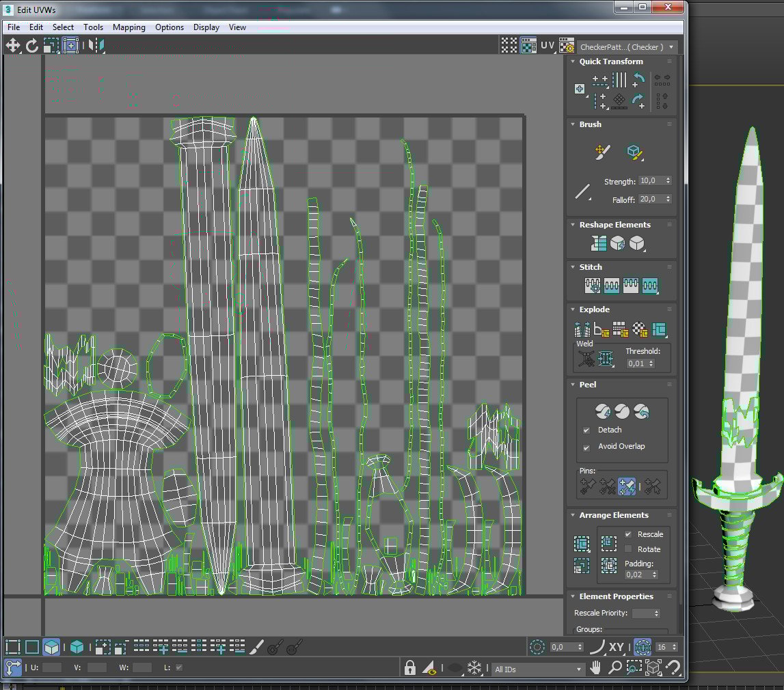Open the Display menu
Image resolution: width=784 pixels, height=690 pixels.
206,27
